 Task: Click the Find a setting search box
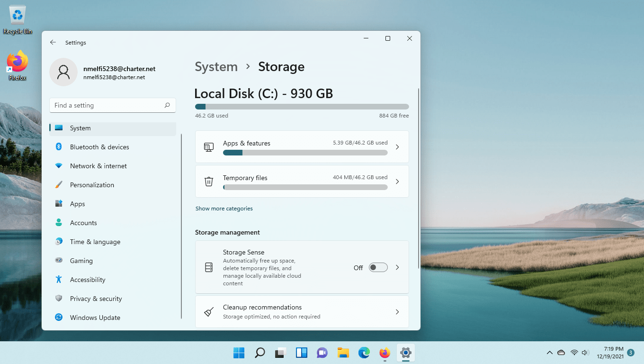tap(113, 105)
